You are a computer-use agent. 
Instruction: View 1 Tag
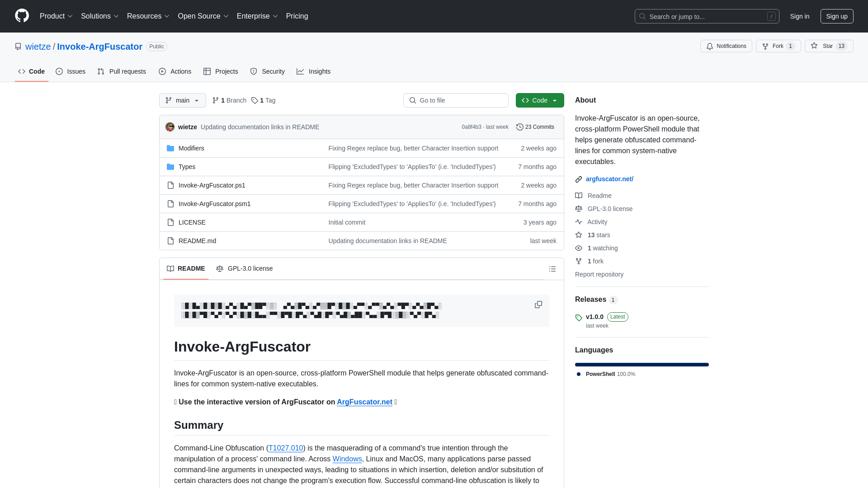tap(264, 100)
